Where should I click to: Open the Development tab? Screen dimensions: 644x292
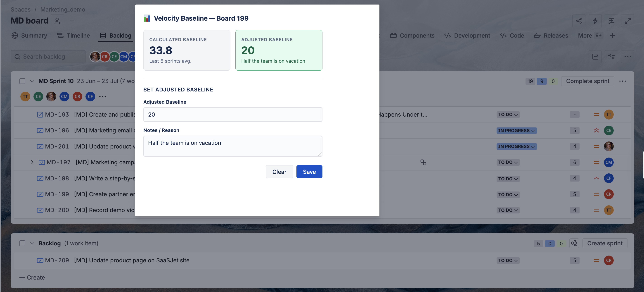point(467,36)
